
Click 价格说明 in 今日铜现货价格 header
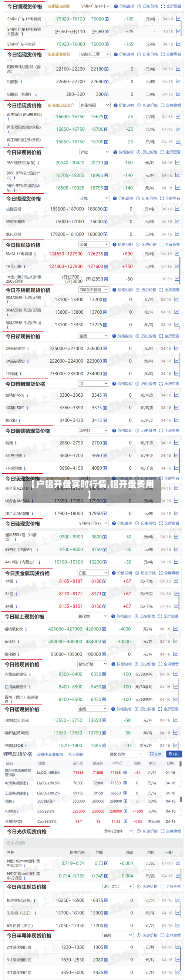[124, 6]
